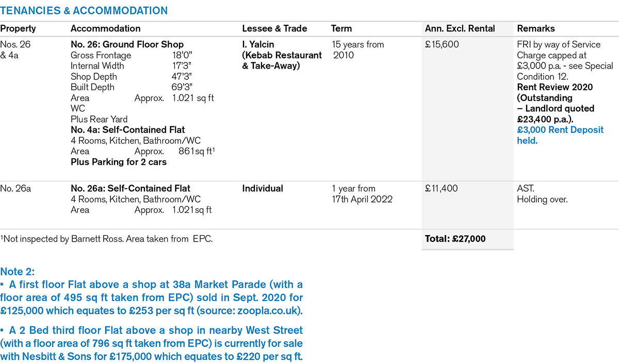Screen dimensions: 619x364
Task: Click the Barnett Ross EPC footnote
Action: (x=107, y=239)
